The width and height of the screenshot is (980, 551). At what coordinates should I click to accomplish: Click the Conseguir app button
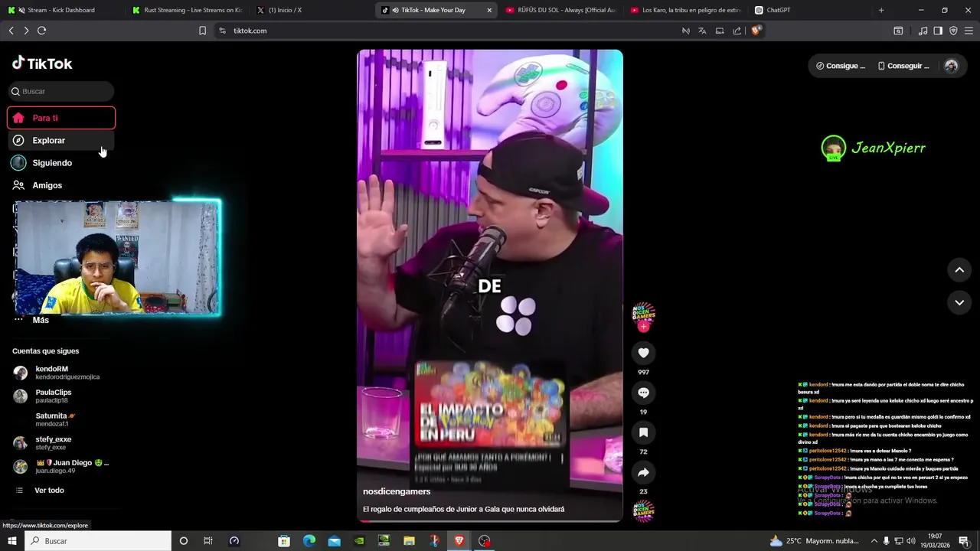click(x=903, y=66)
